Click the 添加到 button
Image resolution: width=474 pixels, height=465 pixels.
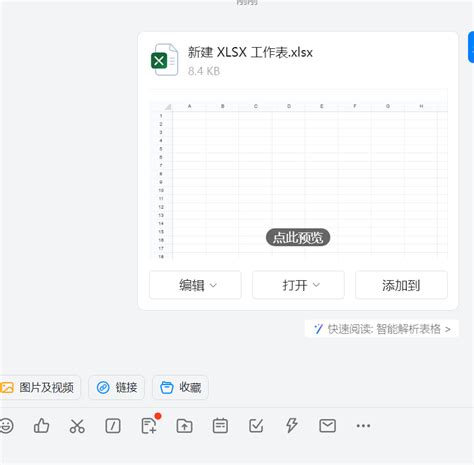tap(401, 285)
